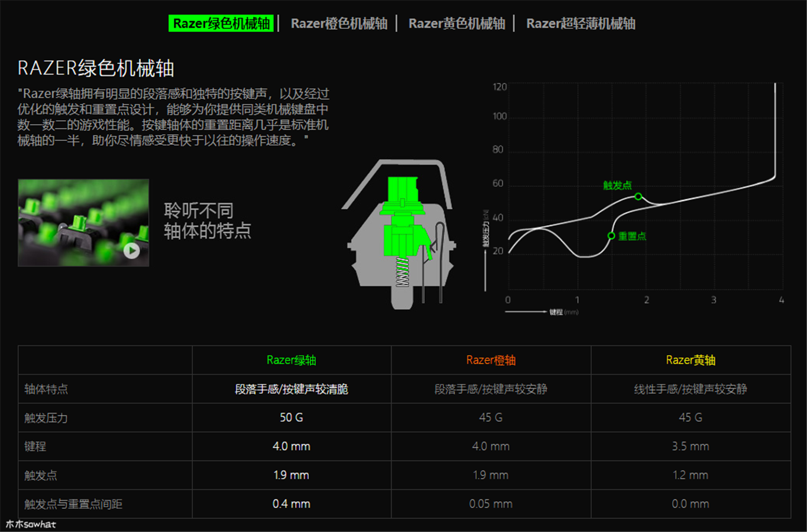Click the 聆听不同轴体的特点 link text
Screen dimensions: 807x532
[208, 220]
